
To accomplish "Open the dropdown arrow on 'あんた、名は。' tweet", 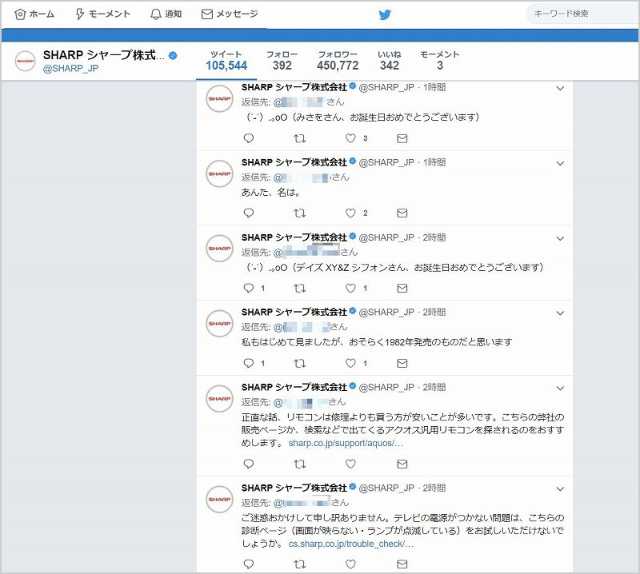I will (x=559, y=163).
